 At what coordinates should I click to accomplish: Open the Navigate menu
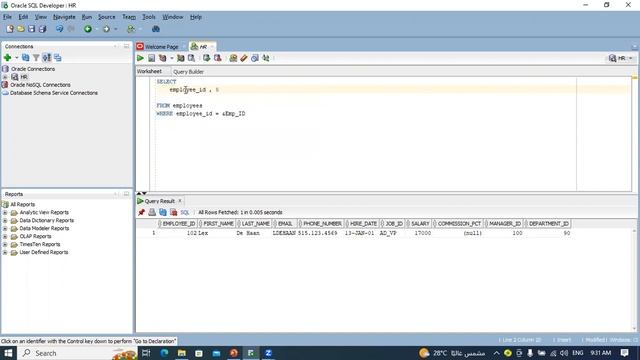64,17
